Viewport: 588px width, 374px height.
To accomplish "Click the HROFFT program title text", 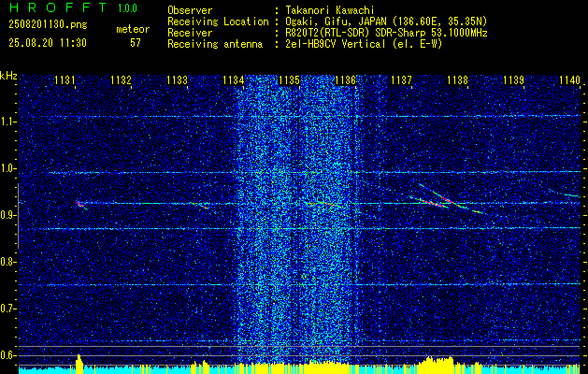I will (x=58, y=7).
